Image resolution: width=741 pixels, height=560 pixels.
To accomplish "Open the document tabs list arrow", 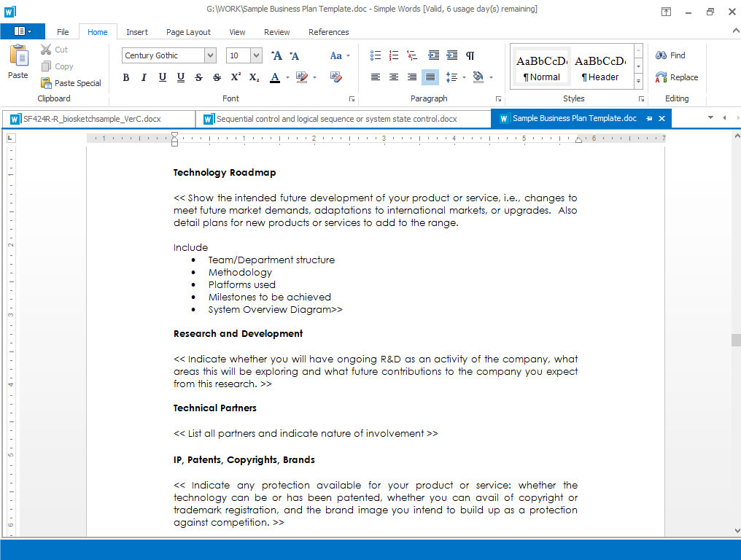I will (710, 117).
